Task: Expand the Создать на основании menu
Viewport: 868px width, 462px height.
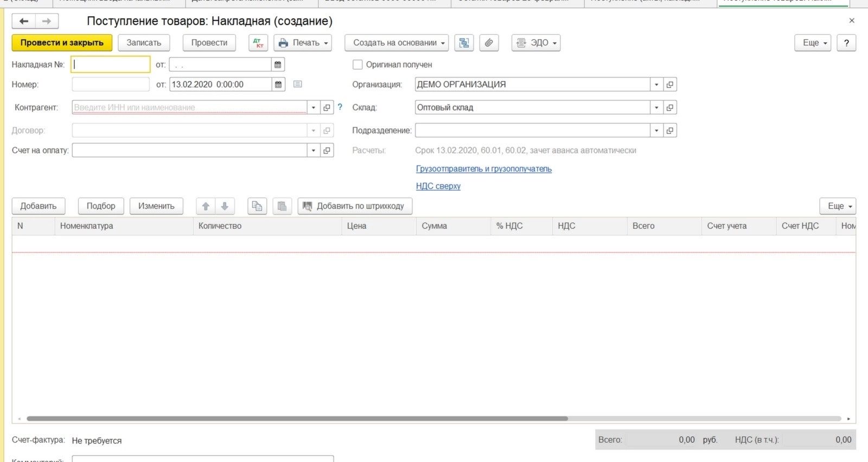Action: pyautogui.click(x=397, y=43)
